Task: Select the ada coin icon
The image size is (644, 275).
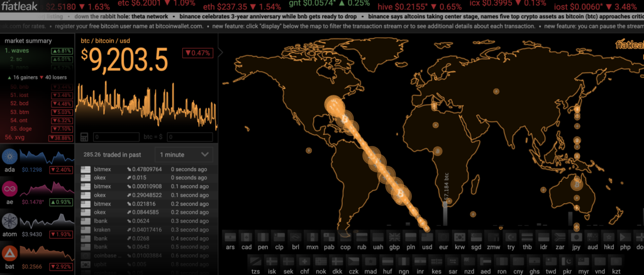Action: pos(9,157)
